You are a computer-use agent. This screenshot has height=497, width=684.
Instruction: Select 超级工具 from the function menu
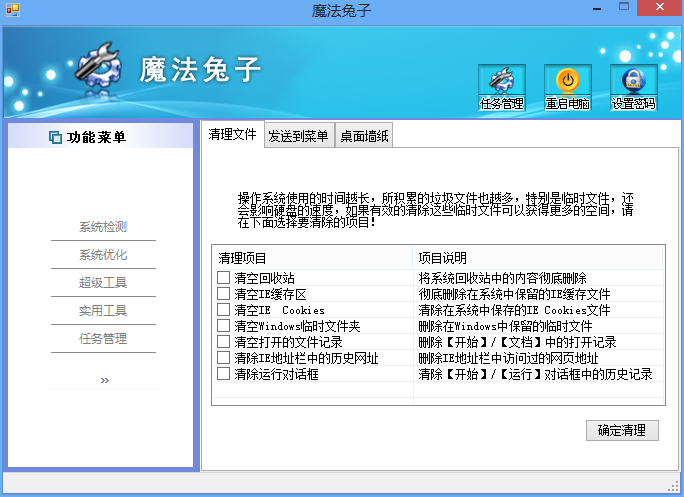click(103, 282)
